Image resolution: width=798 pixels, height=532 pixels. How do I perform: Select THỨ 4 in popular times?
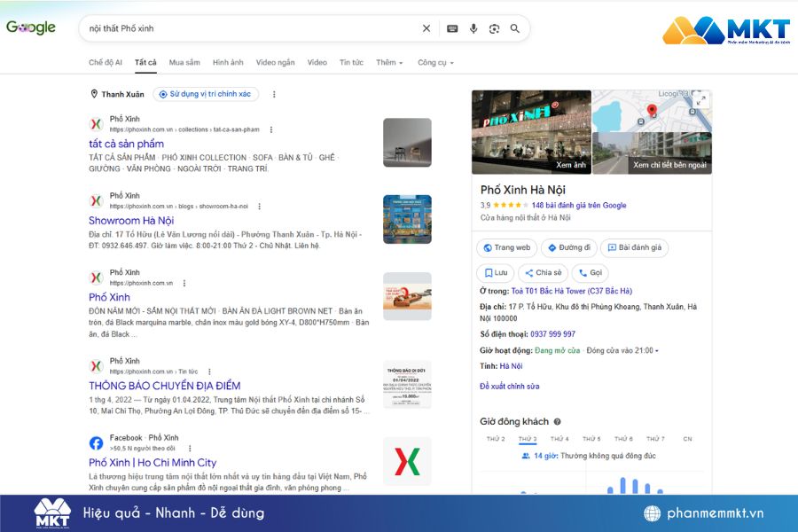point(559,439)
